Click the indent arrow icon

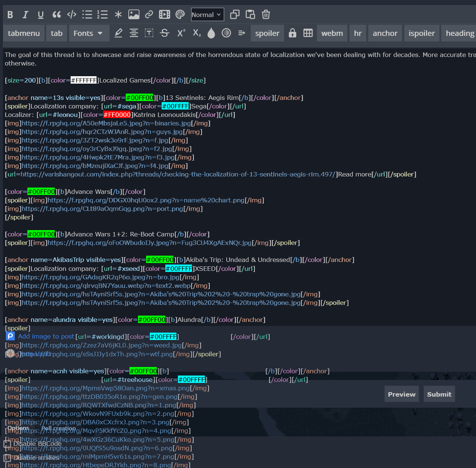click(242, 33)
